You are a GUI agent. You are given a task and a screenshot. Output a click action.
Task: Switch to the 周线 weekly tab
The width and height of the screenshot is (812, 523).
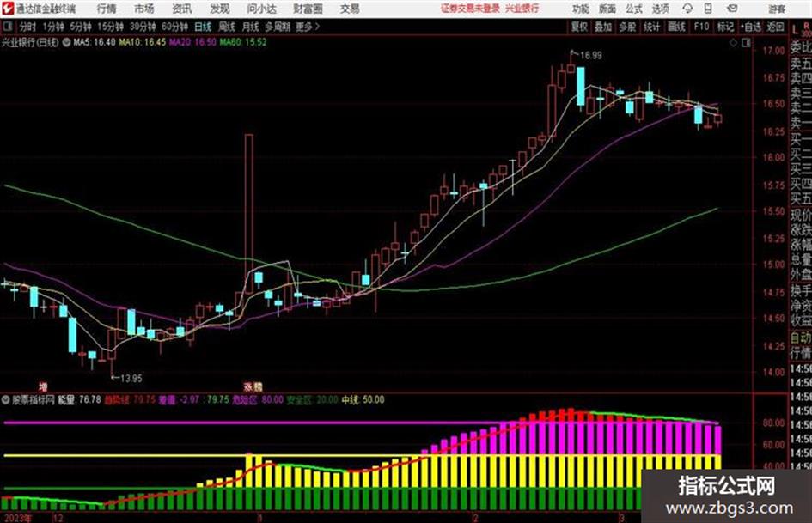pos(227,27)
